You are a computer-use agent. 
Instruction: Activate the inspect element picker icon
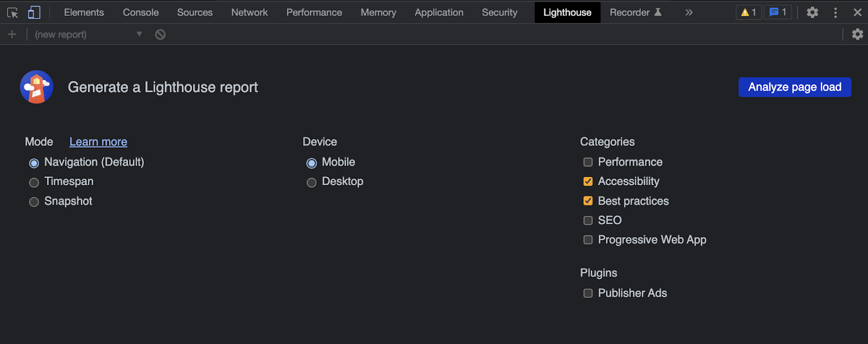click(12, 12)
